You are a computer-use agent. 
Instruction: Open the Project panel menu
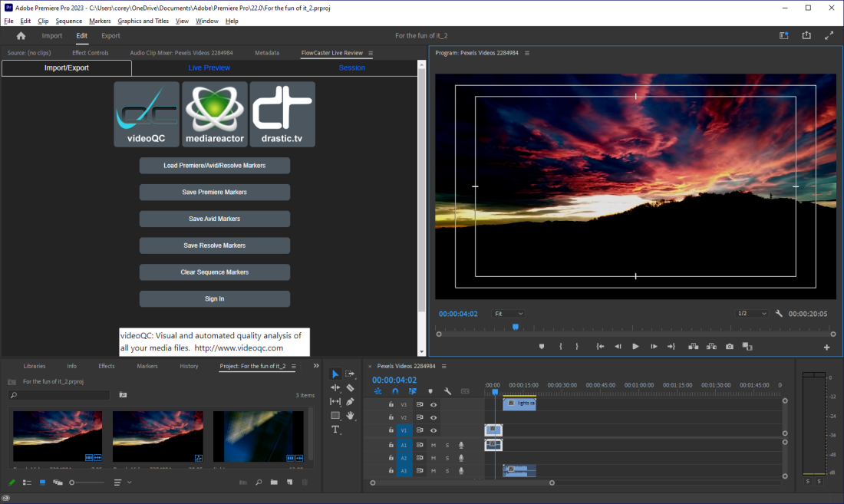coord(293,366)
